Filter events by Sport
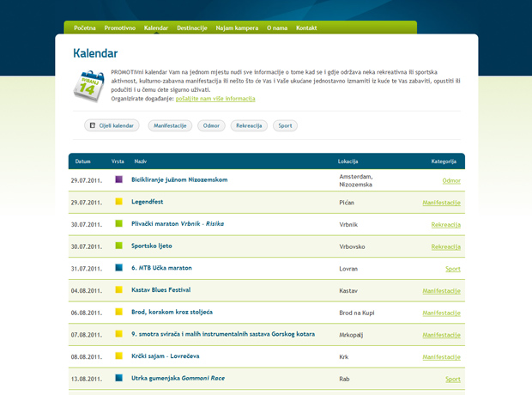Viewport: 532px width, 395px height. (285, 125)
